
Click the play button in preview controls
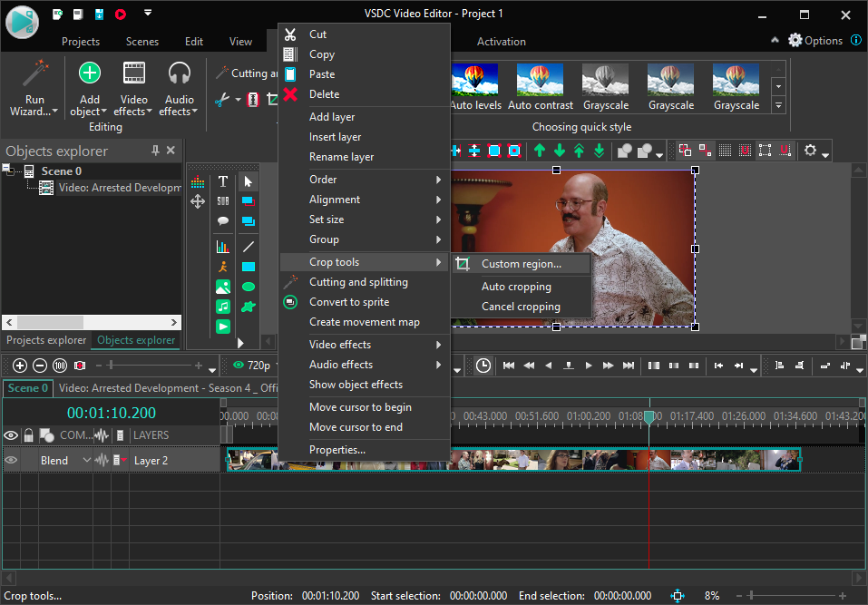pyautogui.click(x=589, y=366)
